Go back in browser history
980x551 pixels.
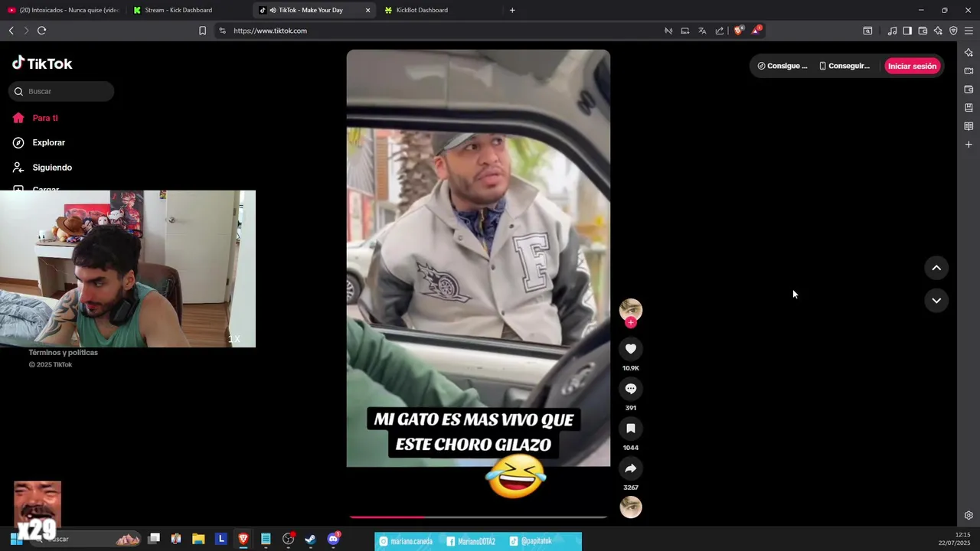click(x=11, y=31)
